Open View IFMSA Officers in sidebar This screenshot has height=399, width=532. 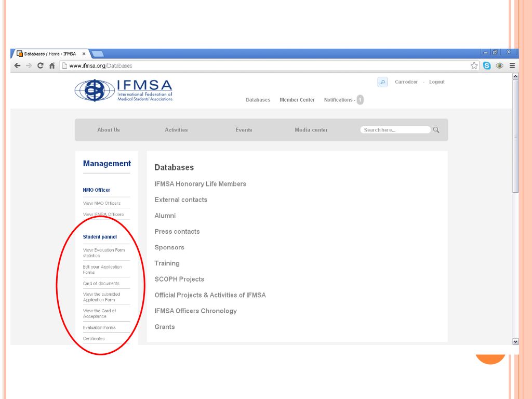point(103,215)
